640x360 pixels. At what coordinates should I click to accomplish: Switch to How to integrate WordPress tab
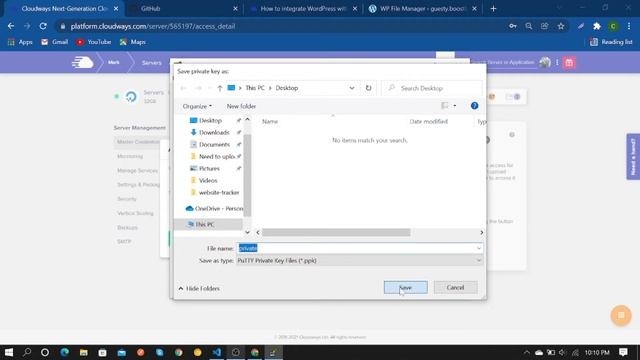tap(303, 8)
